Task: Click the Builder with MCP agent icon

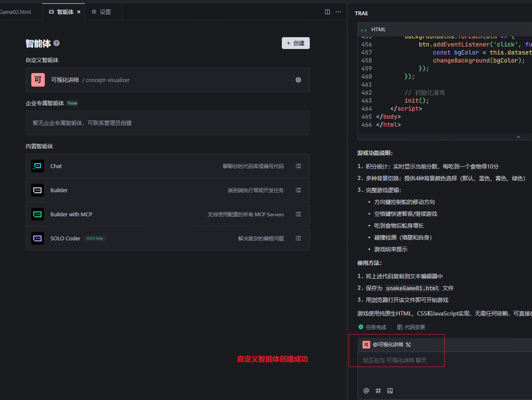Action: tap(38, 214)
